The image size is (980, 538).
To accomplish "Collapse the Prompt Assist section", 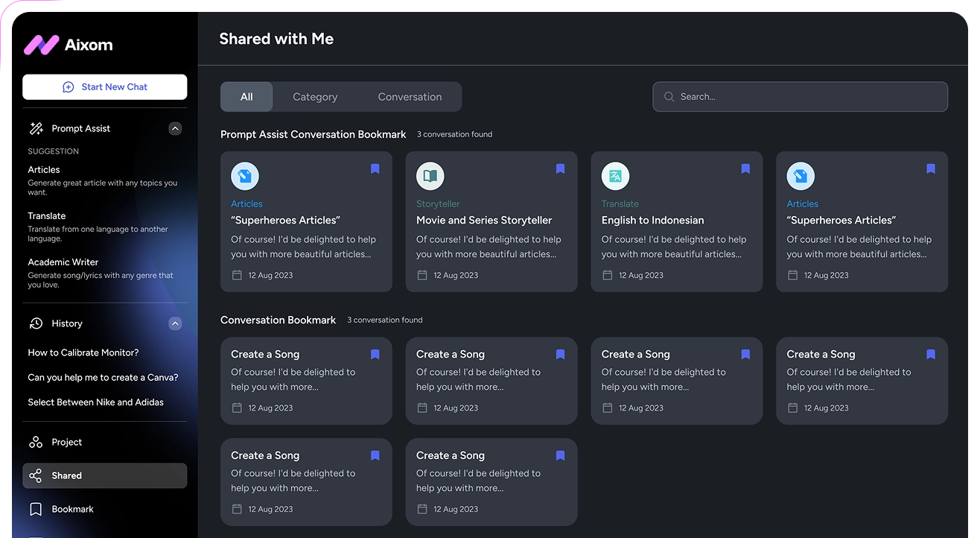I will point(175,129).
